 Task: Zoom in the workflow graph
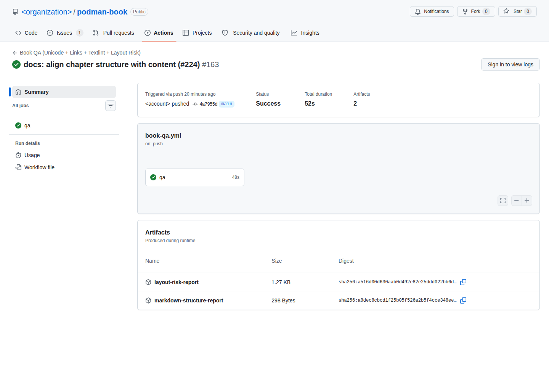click(527, 201)
